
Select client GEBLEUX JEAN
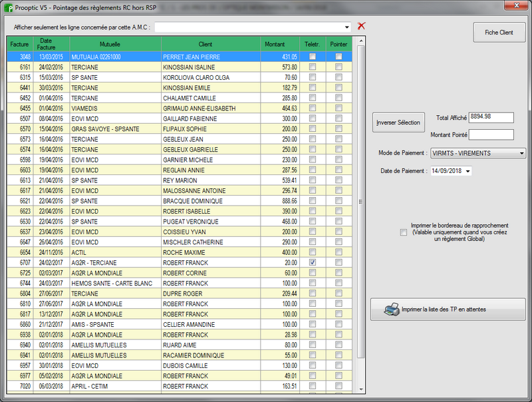click(183, 139)
